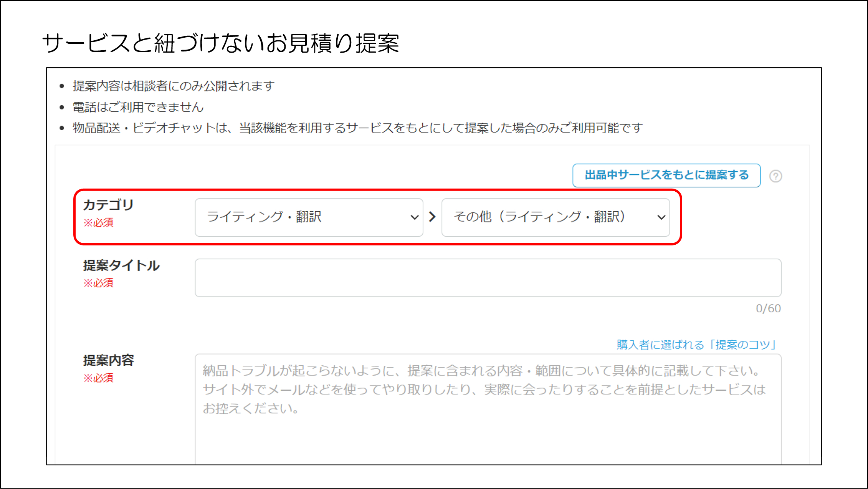Image resolution: width=868 pixels, height=489 pixels.
Task: Click the heading サービスと紐づけないお見積り提案
Action: point(221,41)
